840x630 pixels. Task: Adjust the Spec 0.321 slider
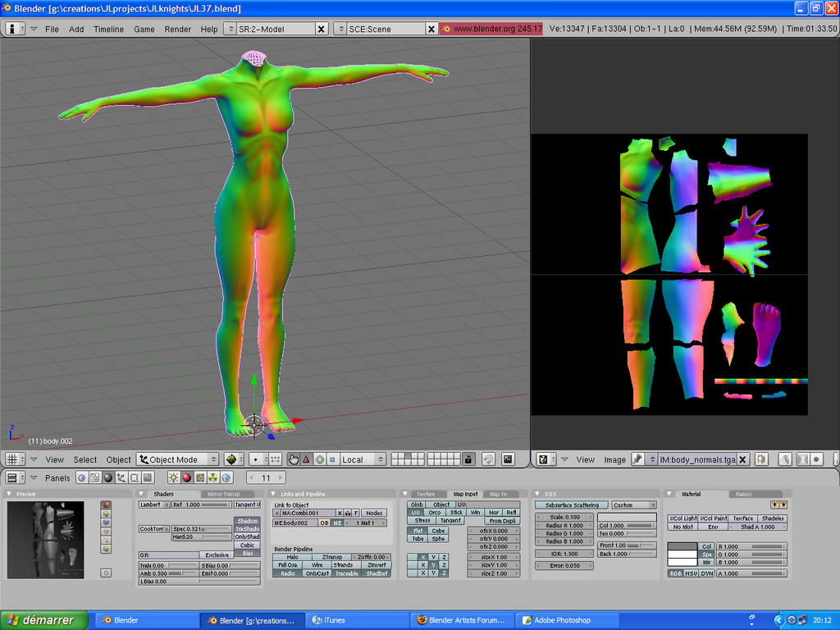click(202, 529)
